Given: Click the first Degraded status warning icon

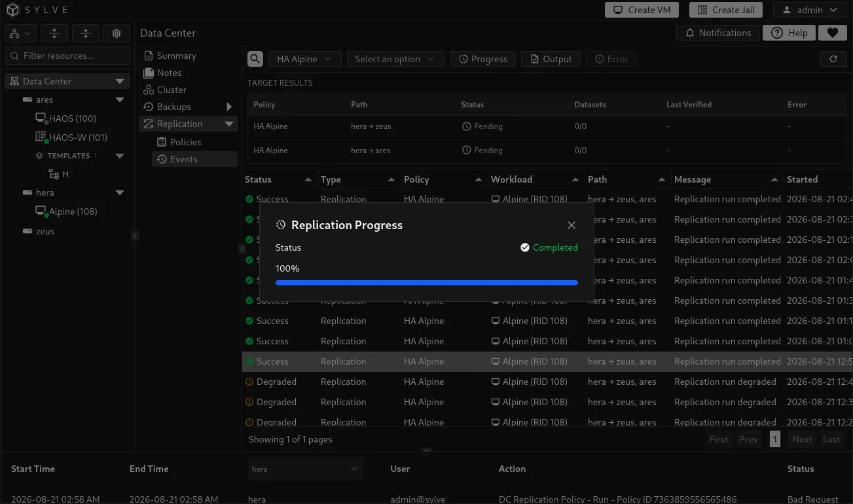Looking at the screenshot, I should pyautogui.click(x=249, y=382).
